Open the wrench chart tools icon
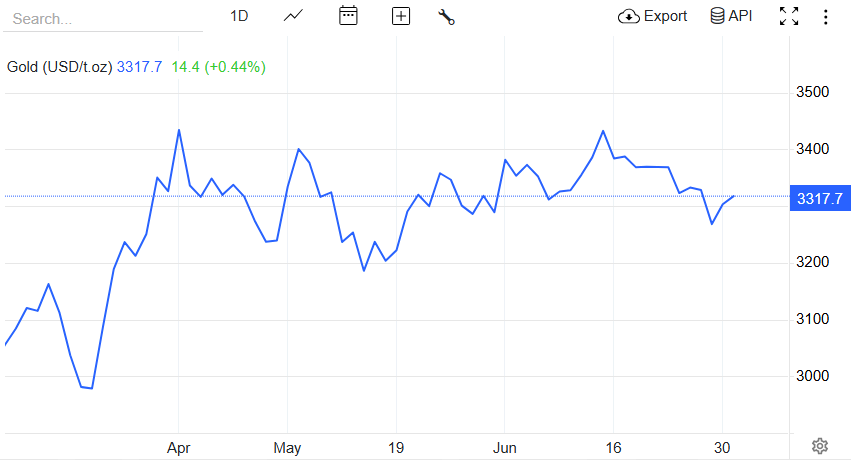Viewport: 851px width, 460px height. click(x=447, y=16)
